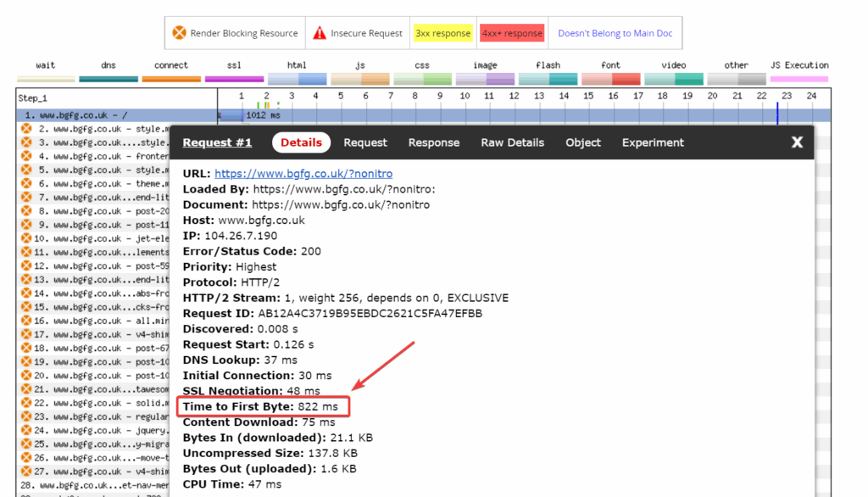Click the yellow 3xx response swatch
The height and width of the screenshot is (497, 868).
coord(442,33)
